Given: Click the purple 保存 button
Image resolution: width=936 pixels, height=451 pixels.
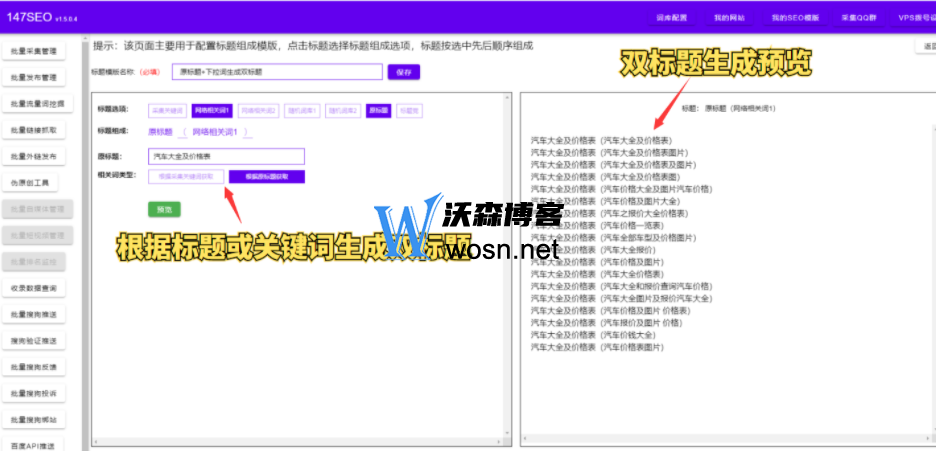Looking at the screenshot, I should tap(403, 72).
